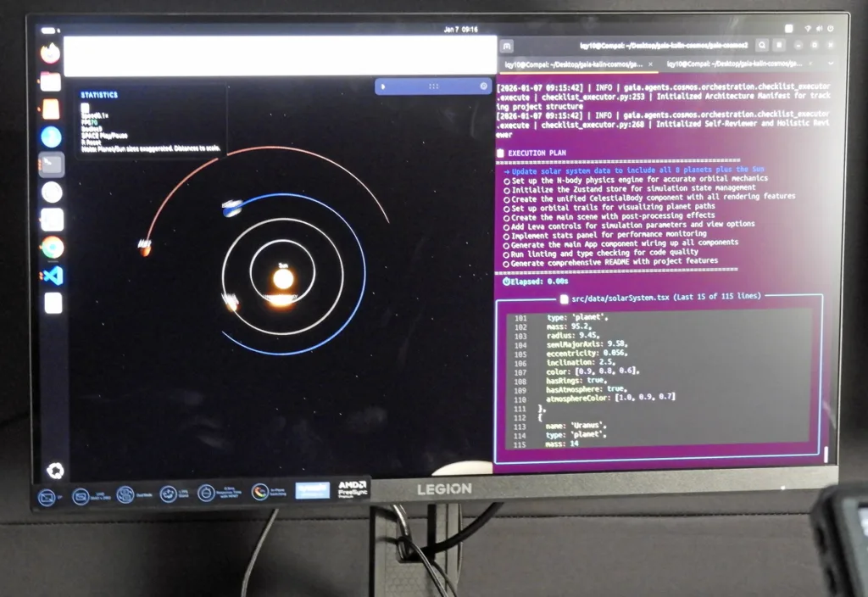Screen dimensions: 868x597
Task: Open the new tab button in terminal
Action: click(505, 45)
